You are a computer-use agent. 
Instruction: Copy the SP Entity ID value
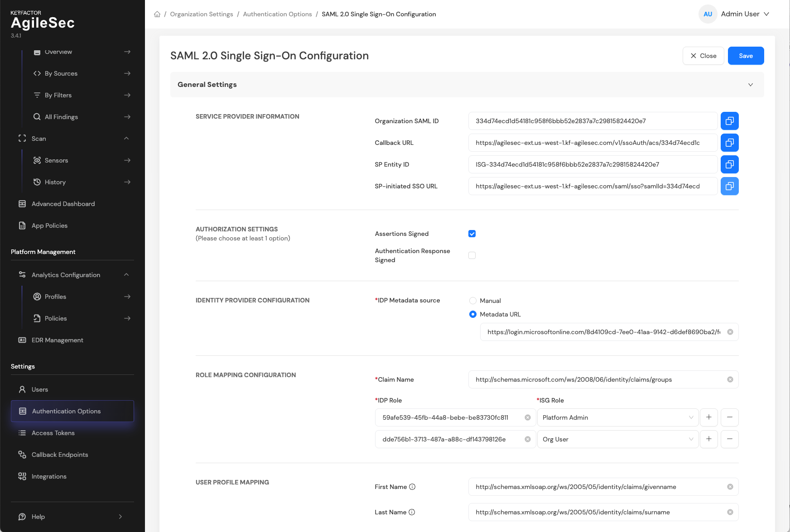pyautogui.click(x=729, y=164)
